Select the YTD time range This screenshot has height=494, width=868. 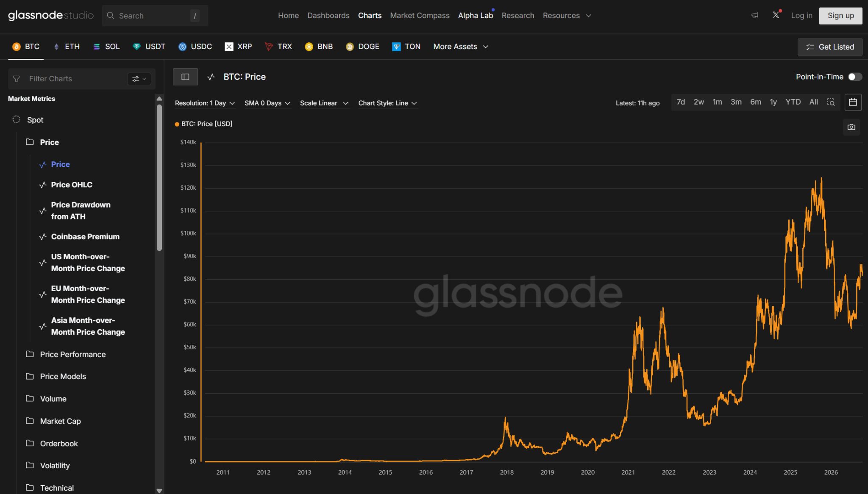coord(793,102)
